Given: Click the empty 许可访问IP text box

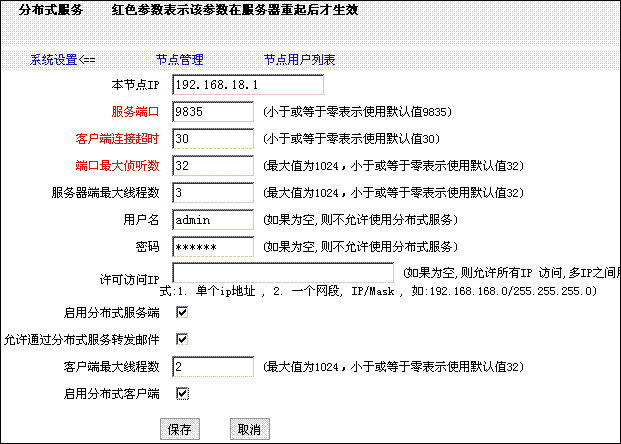Looking at the screenshot, I should [x=283, y=273].
